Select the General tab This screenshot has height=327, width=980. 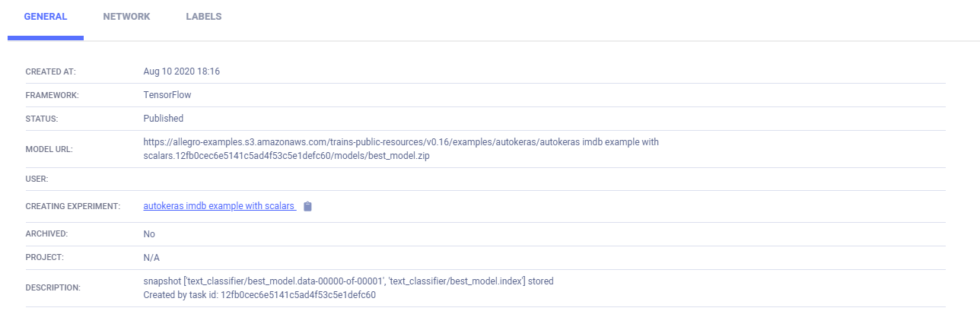pyautogui.click(x=46, y=17)
